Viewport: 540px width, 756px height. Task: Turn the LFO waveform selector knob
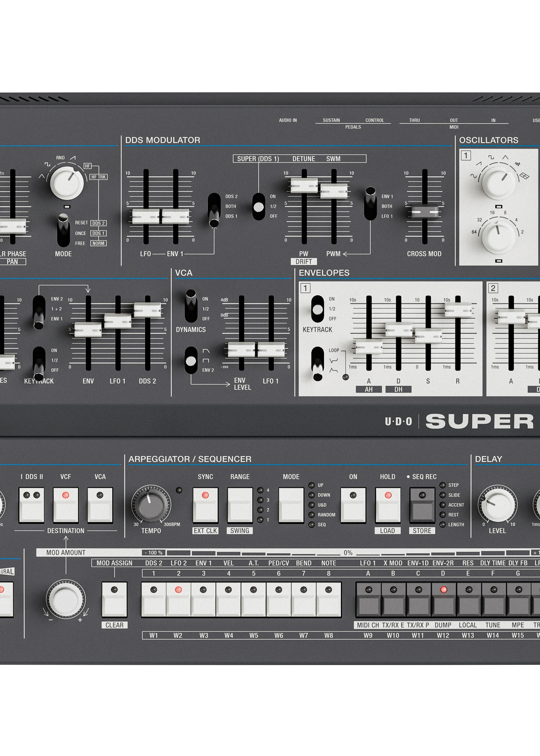click(67, 183)
